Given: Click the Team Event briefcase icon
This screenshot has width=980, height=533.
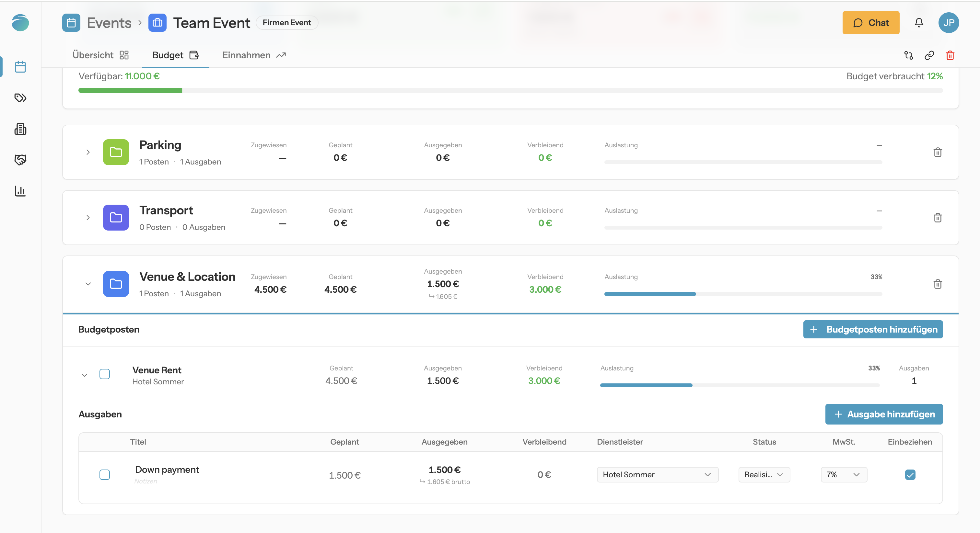Looking at the screenshot, I should tap(157, 23).
